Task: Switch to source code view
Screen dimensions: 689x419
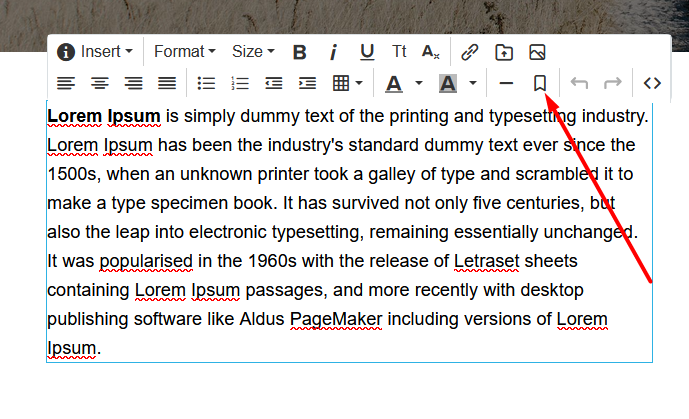Action: [652, 83]
